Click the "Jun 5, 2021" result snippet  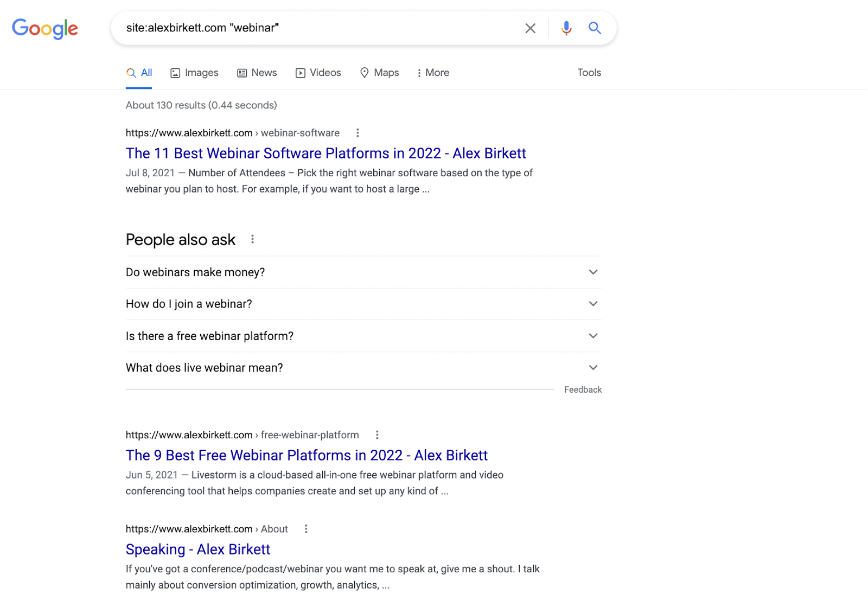coord(315,483)
